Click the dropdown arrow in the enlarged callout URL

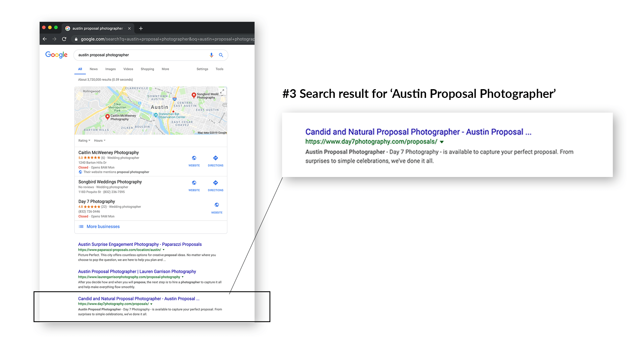(442, 142)
